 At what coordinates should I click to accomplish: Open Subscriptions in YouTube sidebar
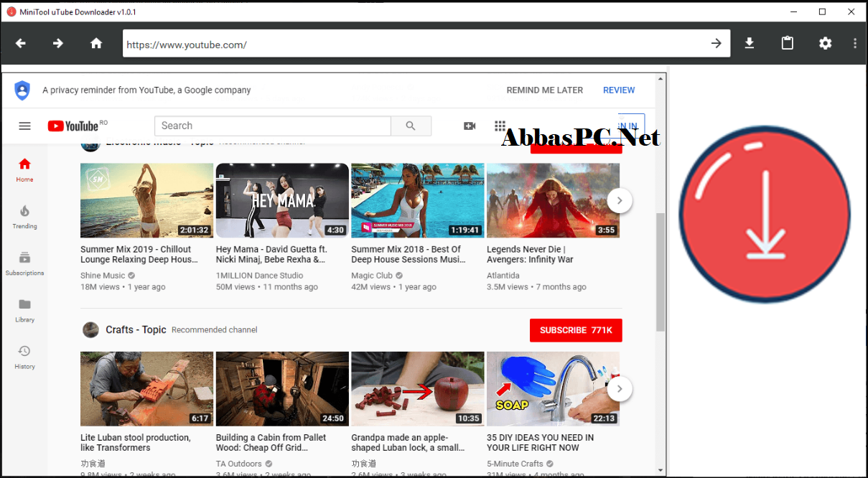24,263
